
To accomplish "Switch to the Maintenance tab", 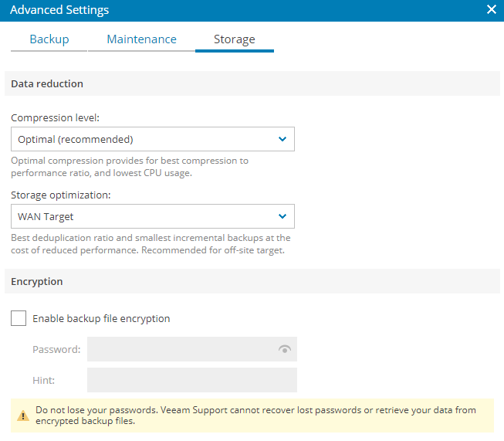I will pos(141,39).
